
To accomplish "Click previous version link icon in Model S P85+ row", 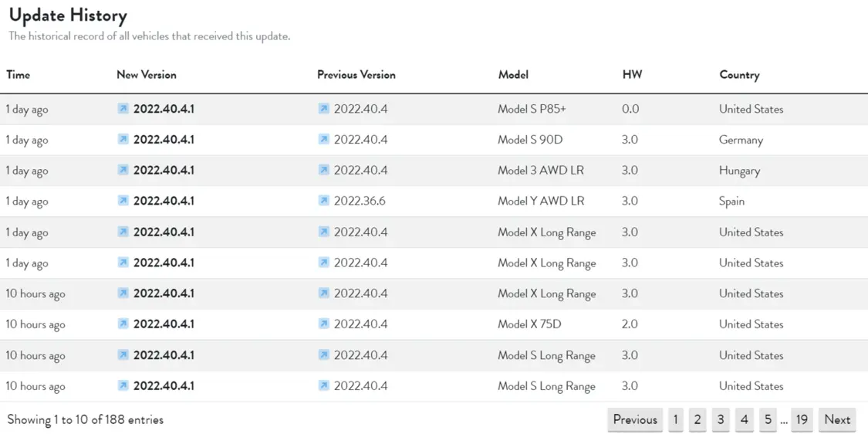I will 323,109.
